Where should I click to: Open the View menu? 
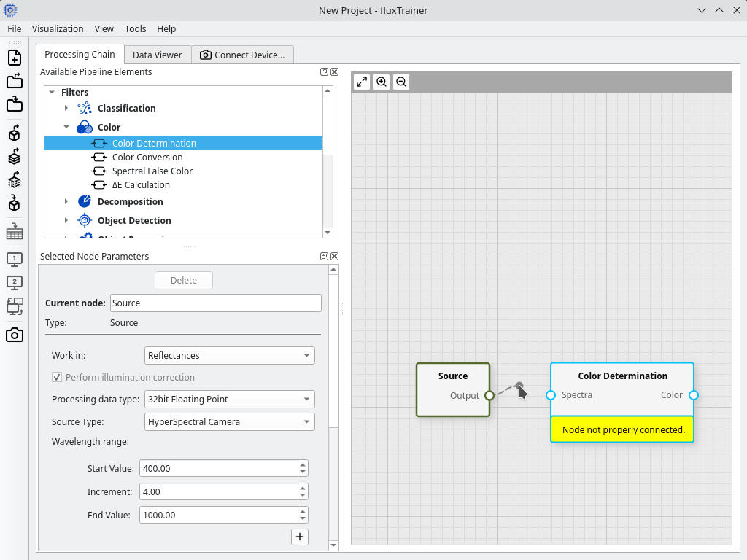tap(104, 28)
